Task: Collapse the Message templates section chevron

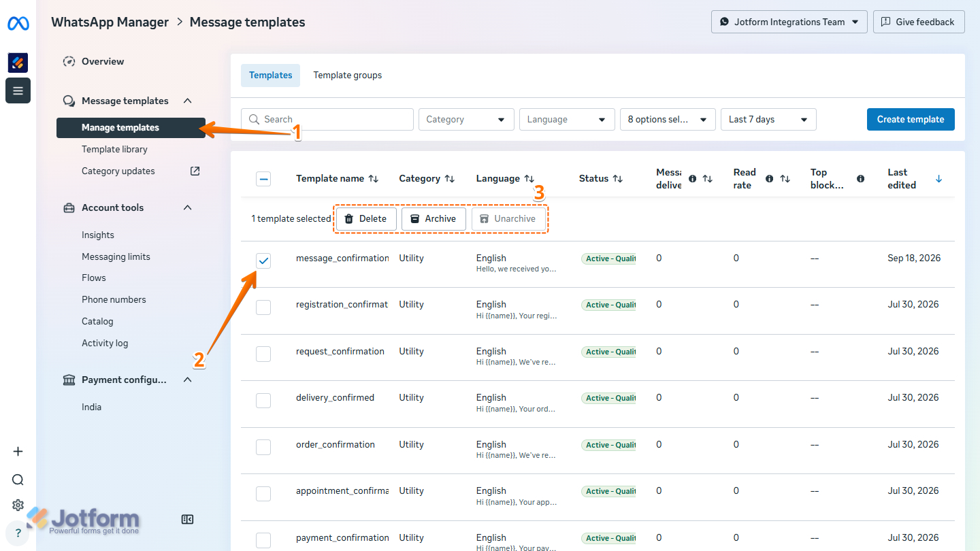Action: coord(188,101)
